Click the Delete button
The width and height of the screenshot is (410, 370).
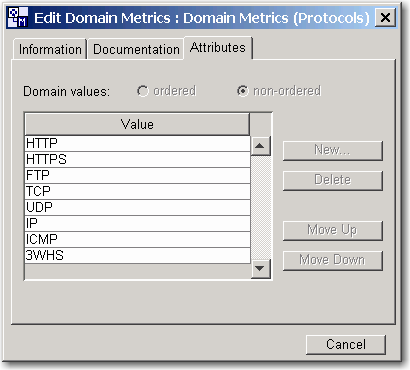333,181
